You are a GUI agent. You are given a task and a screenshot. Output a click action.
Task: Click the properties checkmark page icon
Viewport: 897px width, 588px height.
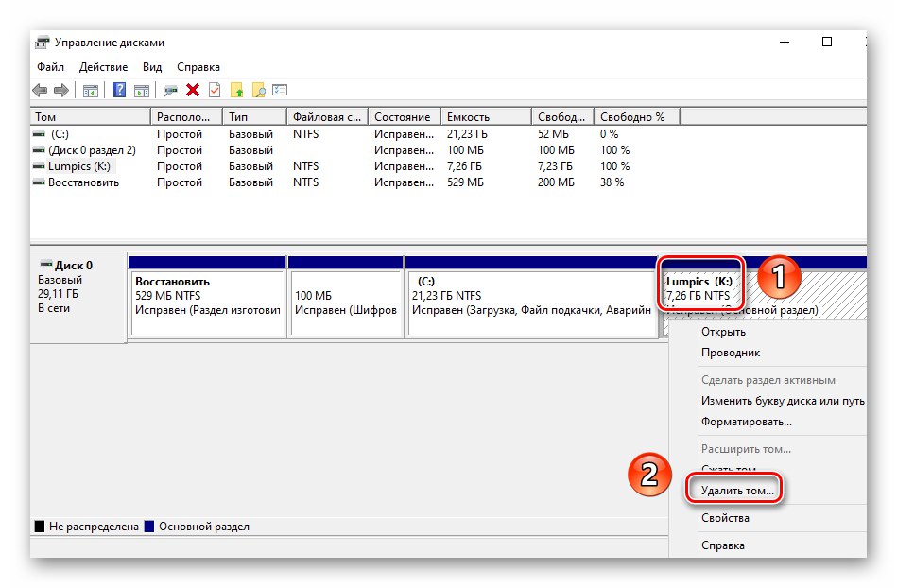pyautogui.click(x=215, y=90)
